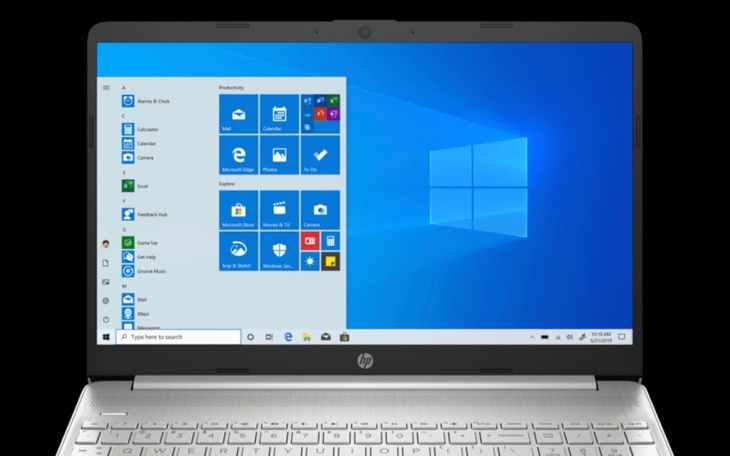Launch Excel from the app list

coord(135,186)
